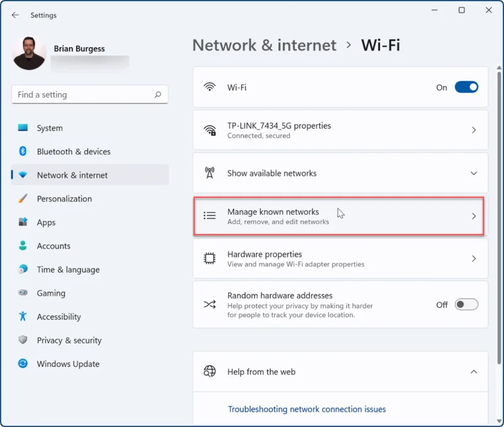Open Manage known networks
504x427 pixels.
[x=339, y=216]
